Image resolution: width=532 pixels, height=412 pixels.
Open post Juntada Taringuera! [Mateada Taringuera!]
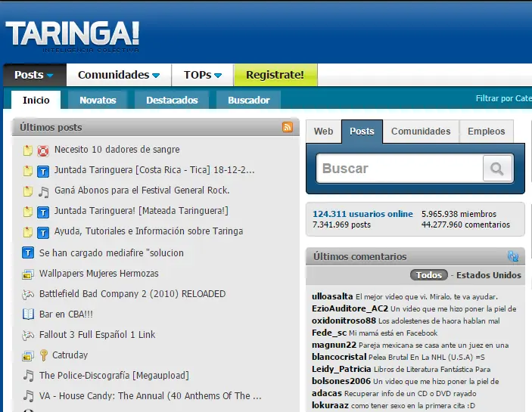click(x=142, y=210)
